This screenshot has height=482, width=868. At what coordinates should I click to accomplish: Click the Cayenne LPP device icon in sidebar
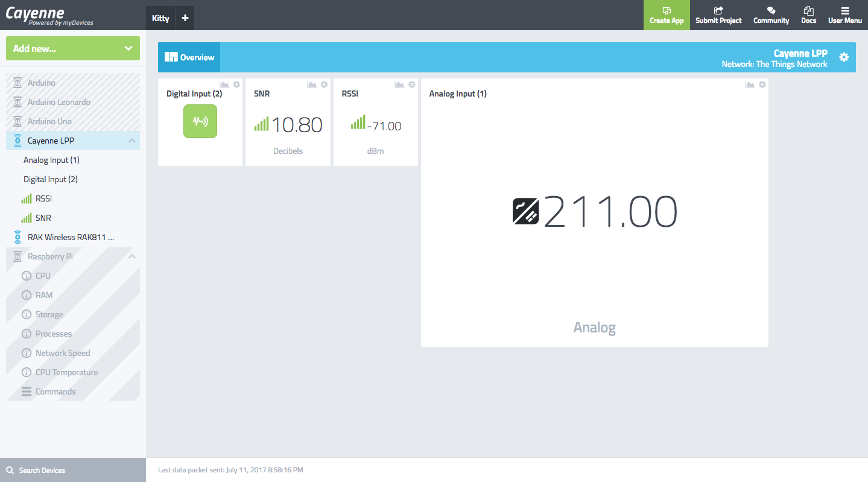[17, 141]
